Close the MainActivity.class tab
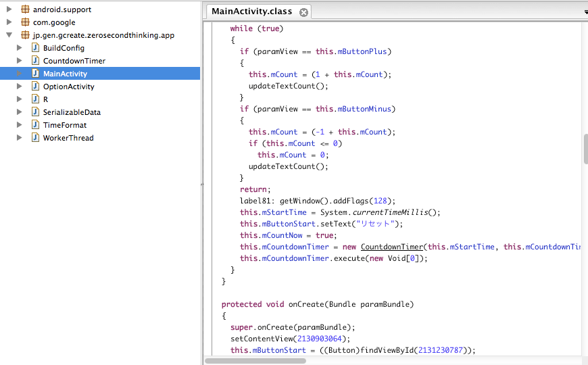Image resolution: width=588 pixels, height=365 pixels. point(303,12)
